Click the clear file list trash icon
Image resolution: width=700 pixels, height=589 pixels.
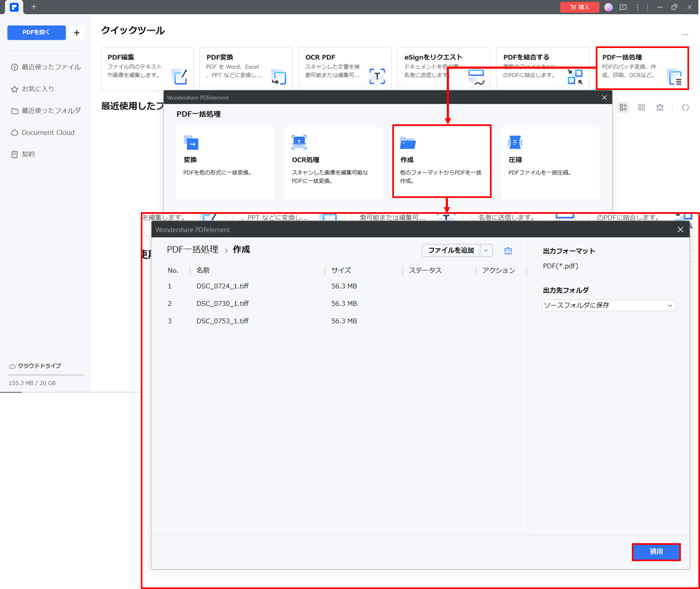[x=508, y=251]
